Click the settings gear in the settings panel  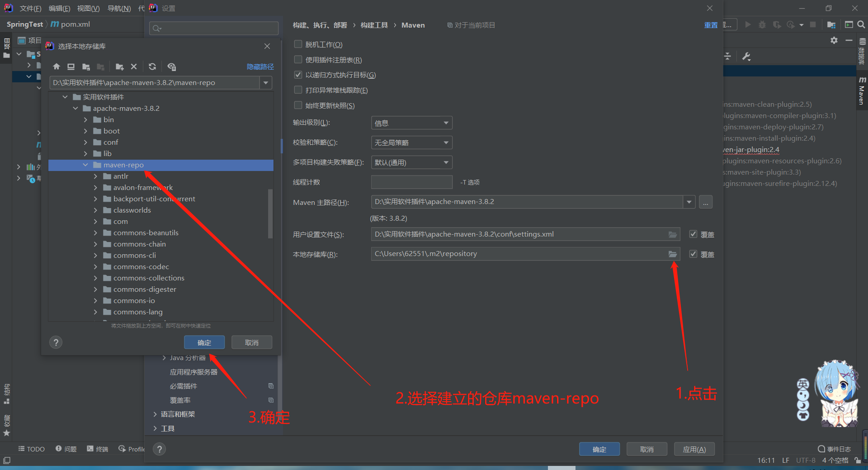[834, 40]
